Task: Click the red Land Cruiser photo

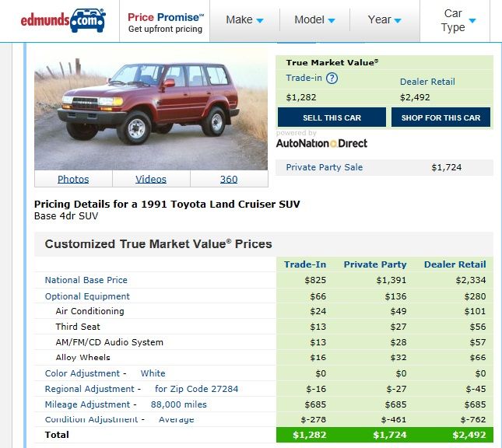Action: pos(151,110)
